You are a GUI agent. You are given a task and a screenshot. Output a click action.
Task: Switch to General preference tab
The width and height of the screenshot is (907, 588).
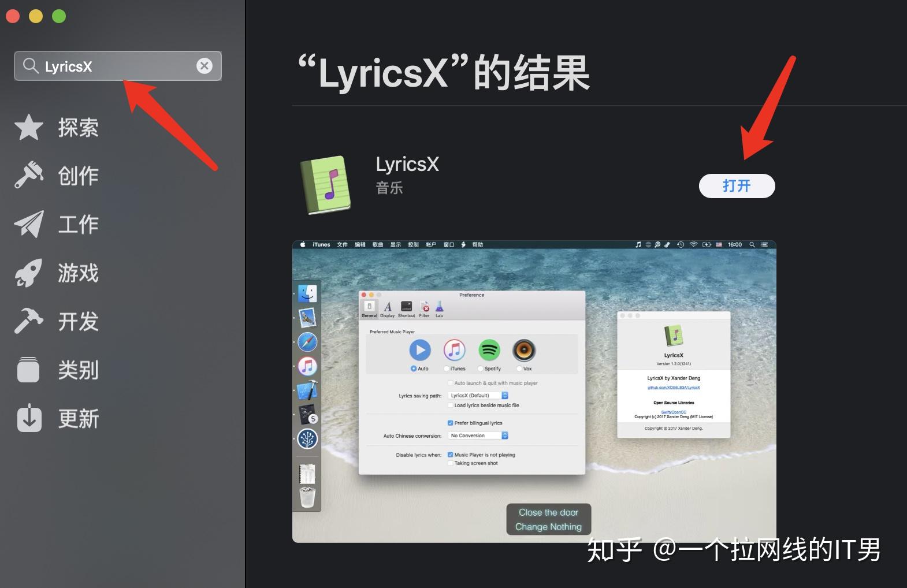coord(369,309)
